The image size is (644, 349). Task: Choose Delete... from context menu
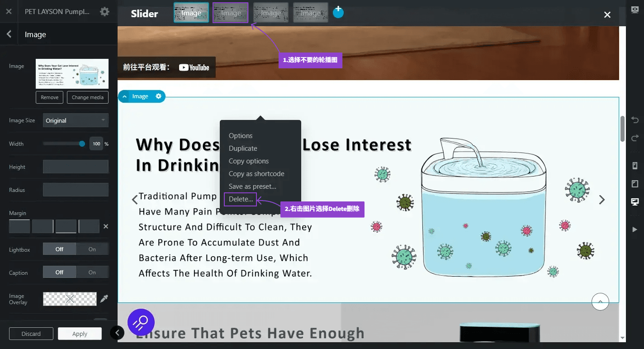point(241,199)
